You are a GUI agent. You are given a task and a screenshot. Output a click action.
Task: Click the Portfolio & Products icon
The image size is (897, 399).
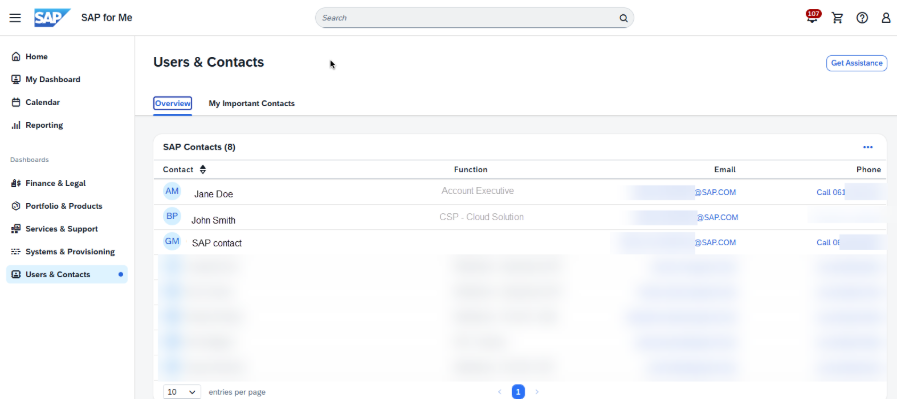tap(15, 206)
